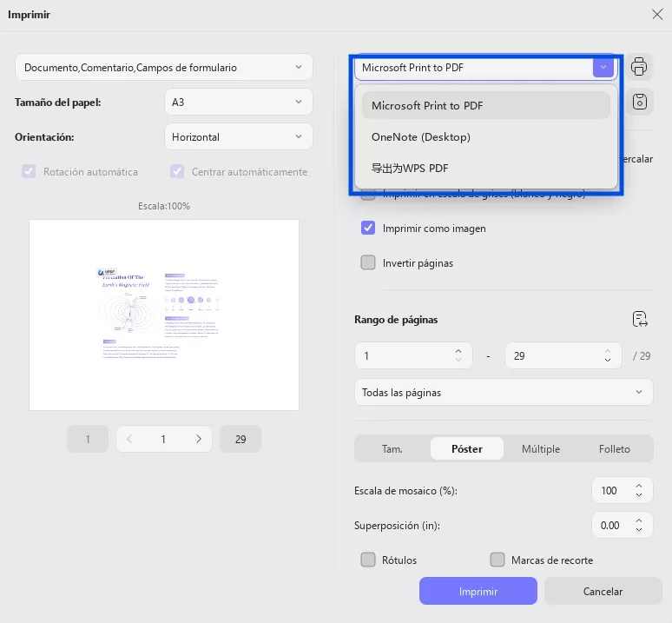This screenshot has height=623, width=672.
Task: Enable Rótulos checkbox
Action: 368,560
